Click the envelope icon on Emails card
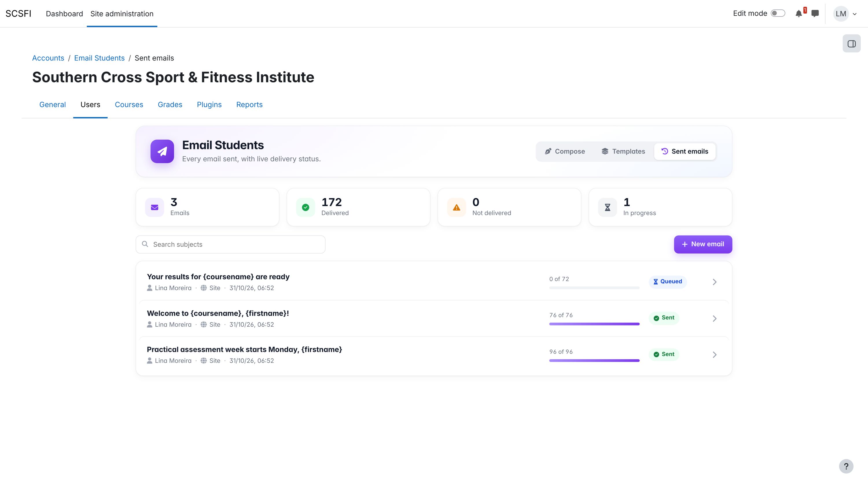The height and width of the screenshot is (488, 868). coord(155,208)
